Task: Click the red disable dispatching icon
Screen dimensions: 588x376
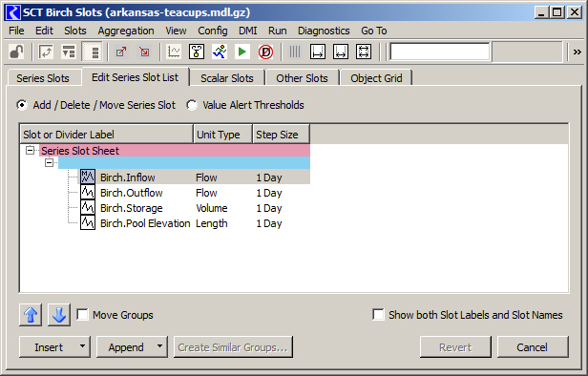Action: click(x=265, y=52)
